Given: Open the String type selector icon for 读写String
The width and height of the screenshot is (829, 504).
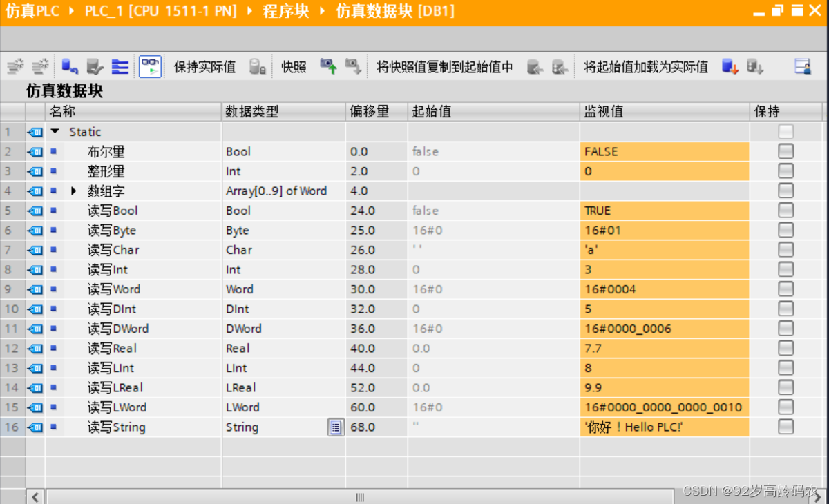Looking at the screenshot, I should (x=336, y=427).
